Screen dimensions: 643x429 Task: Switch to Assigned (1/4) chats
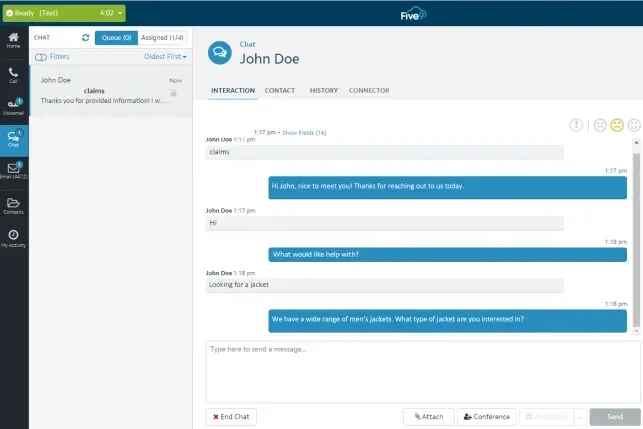[x=161, y=37]
